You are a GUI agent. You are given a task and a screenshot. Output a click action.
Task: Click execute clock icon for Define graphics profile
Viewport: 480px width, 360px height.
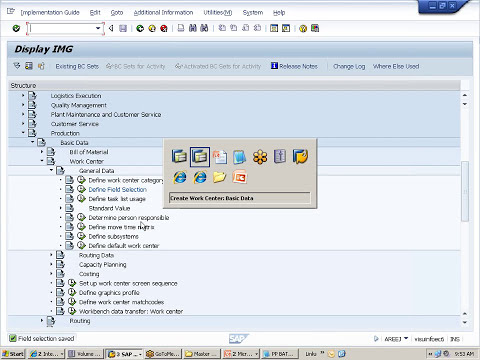72,292
